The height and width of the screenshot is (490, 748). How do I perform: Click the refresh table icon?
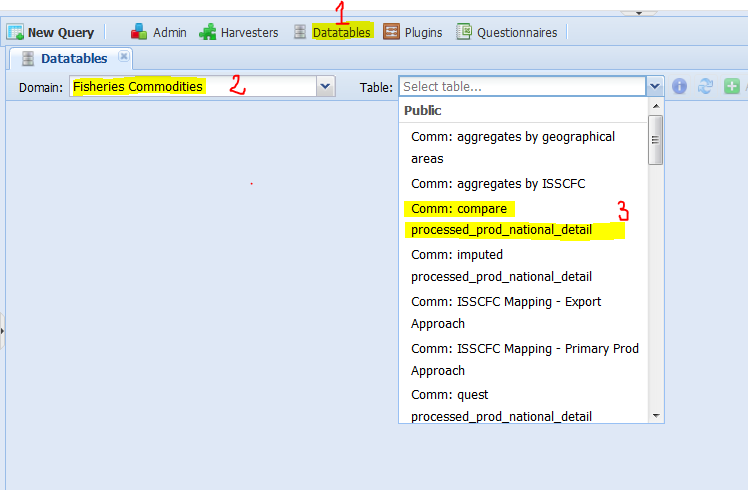(x=705, y=87)
